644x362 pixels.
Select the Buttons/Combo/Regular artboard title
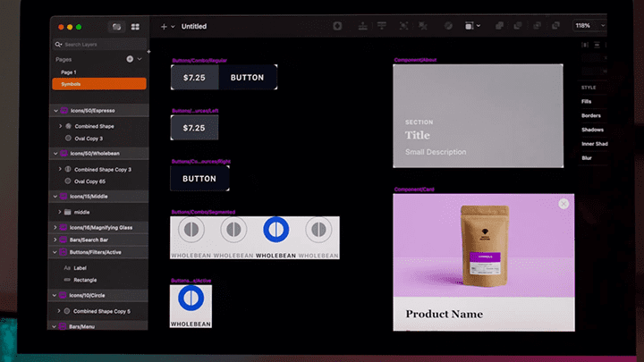(199, 61)
